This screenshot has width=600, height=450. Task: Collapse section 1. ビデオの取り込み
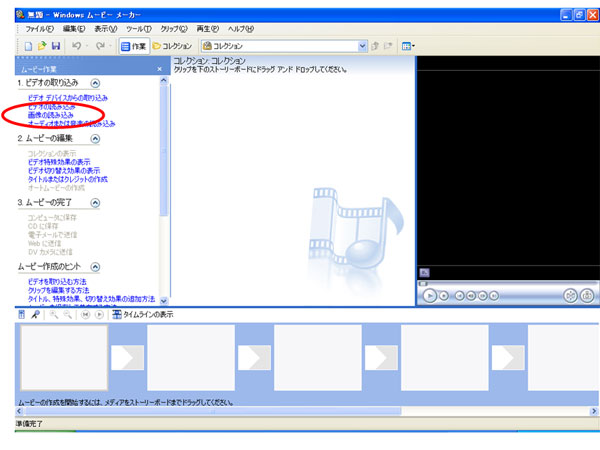(x=95, y=83)
